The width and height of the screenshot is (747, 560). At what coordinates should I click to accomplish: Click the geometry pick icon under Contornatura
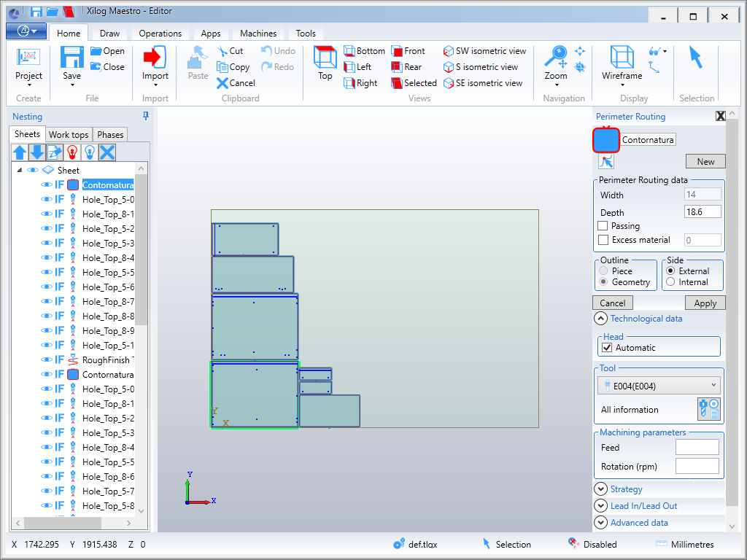click(606, 161)
